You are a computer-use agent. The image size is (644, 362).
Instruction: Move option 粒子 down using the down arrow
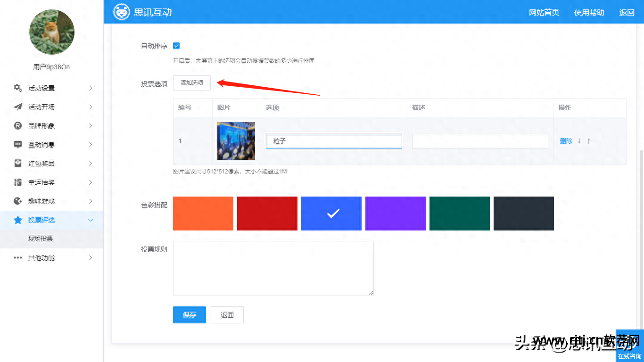pos(579,140)
